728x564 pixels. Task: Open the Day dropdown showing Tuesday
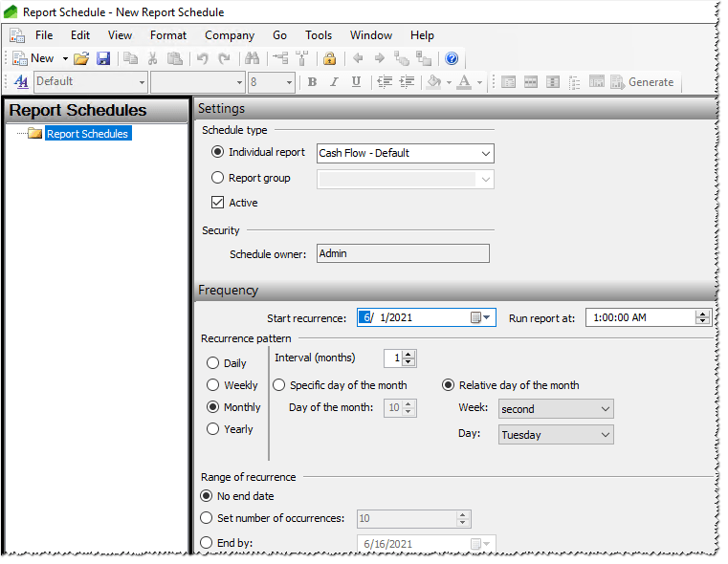tap(605, 435)
